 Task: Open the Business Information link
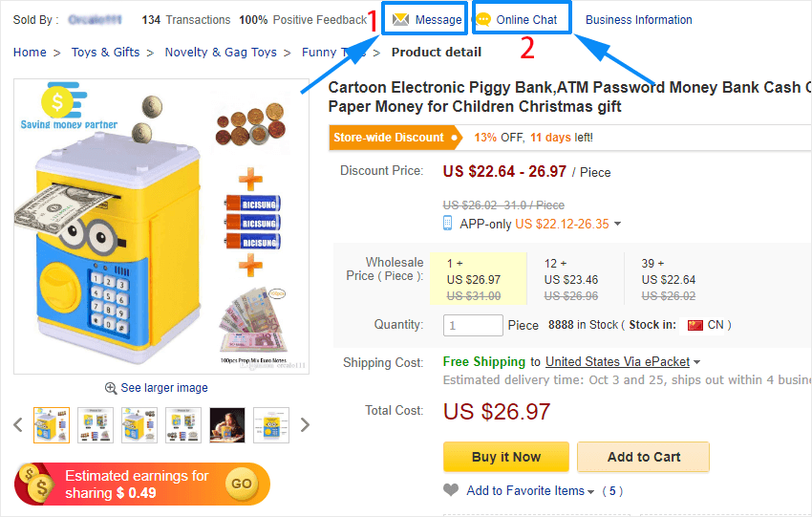tap(638, 20)
